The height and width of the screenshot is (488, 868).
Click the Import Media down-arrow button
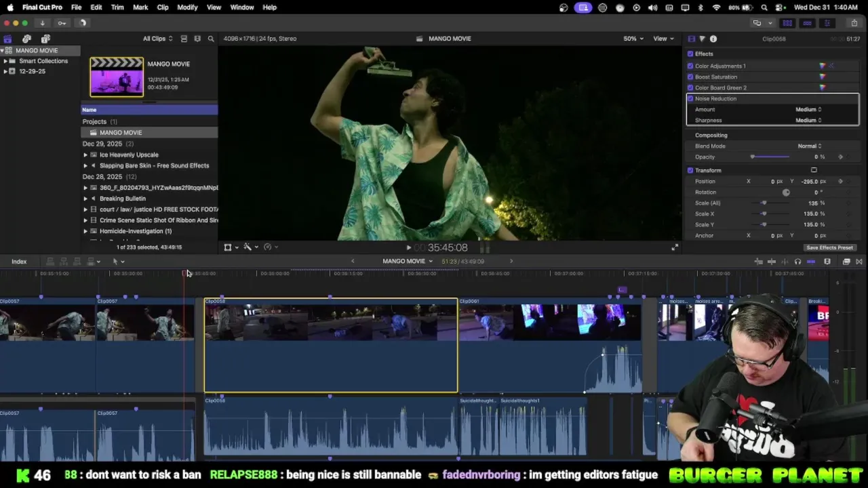42,23
